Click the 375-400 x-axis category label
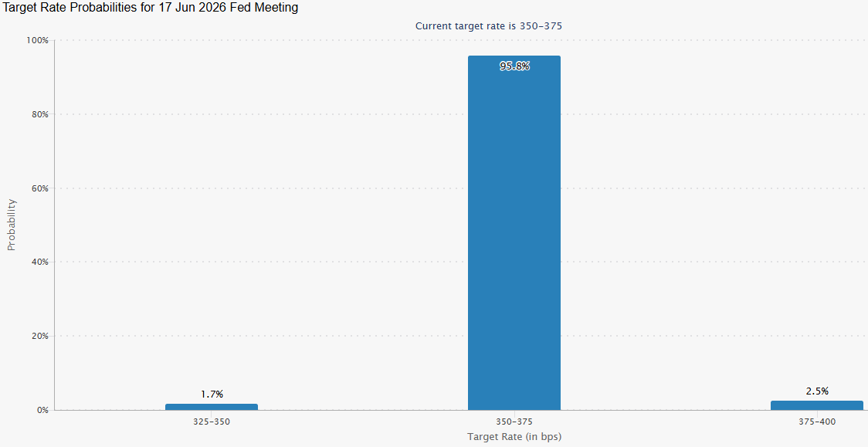 tap(817, 422)
